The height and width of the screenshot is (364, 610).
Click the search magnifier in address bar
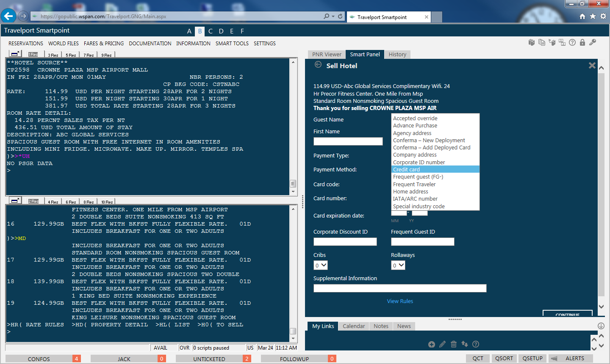click(x=326, y=17)
